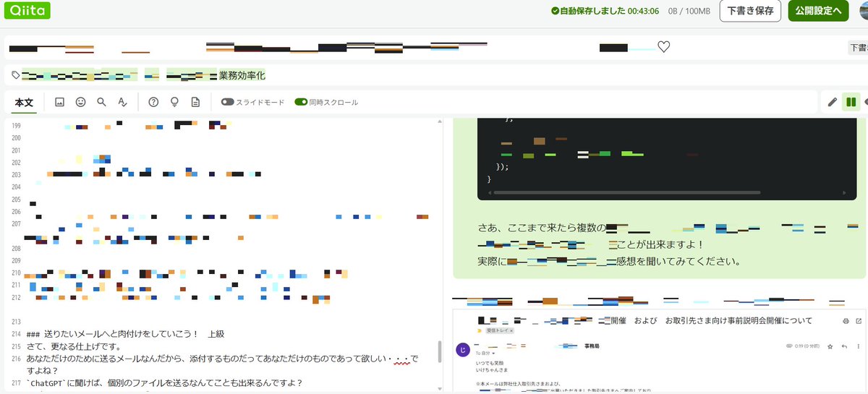Click line 216 text starting 'あなただけのために'

click(222, 364)
